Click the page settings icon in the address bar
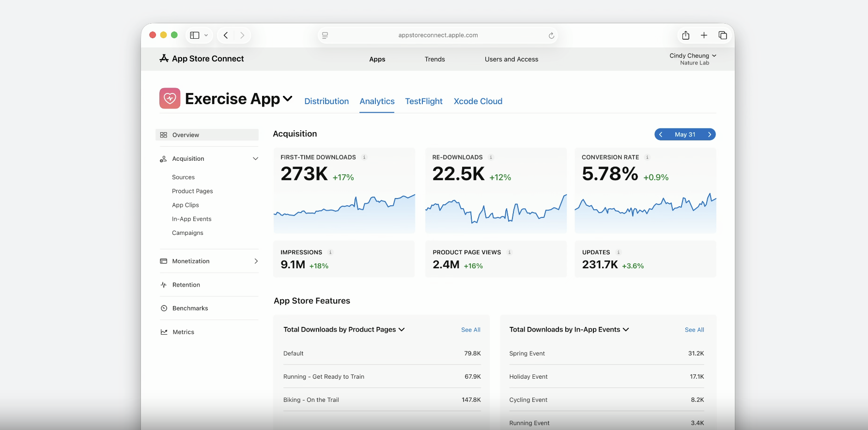This screenshot has width=868, height=430. click(x=325, y=35)
